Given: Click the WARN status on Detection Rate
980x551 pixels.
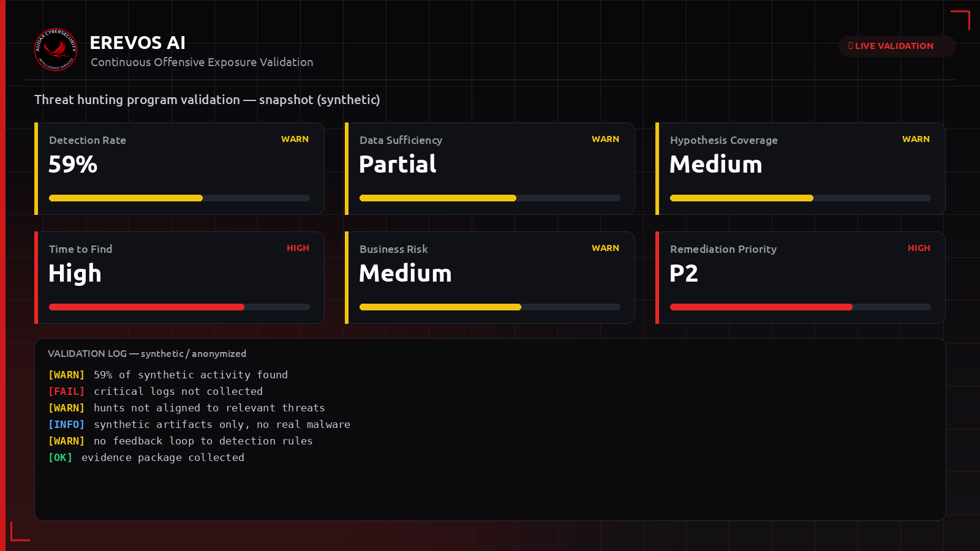Looking at the screenshot, I should click(x=295, y=139).
